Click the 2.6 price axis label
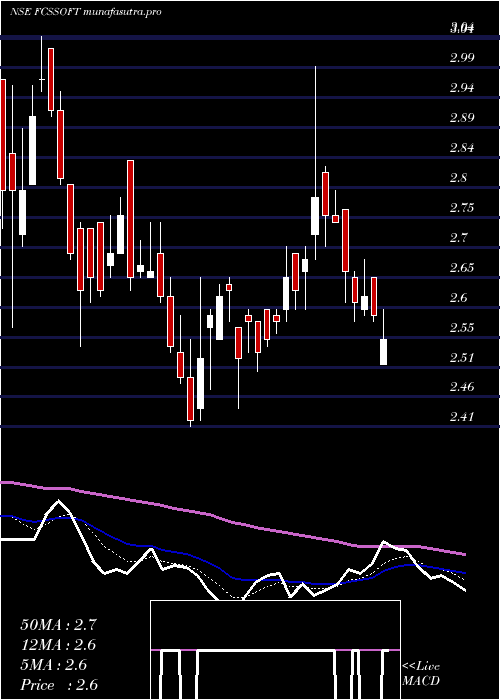500x700 pixels. pyautogui.click(x=458, y=298)
